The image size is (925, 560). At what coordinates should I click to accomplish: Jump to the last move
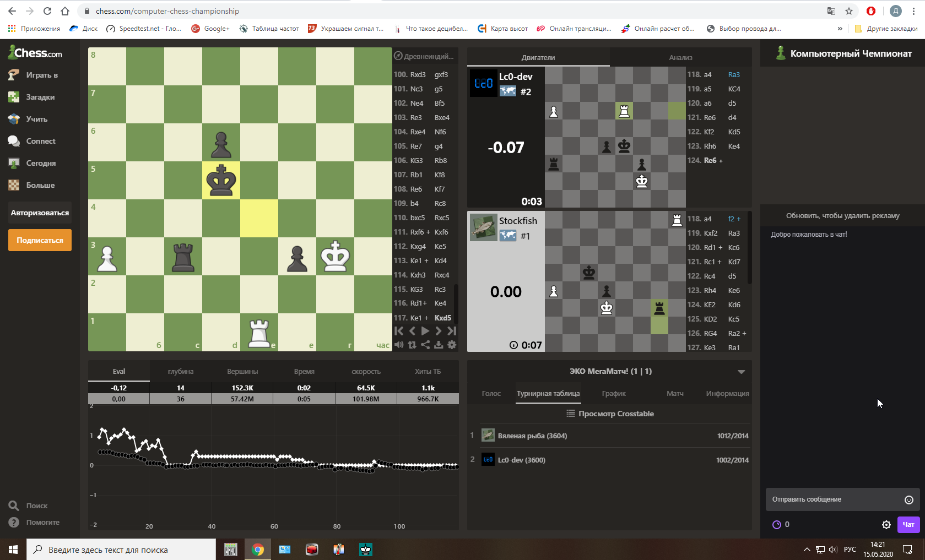452,331
